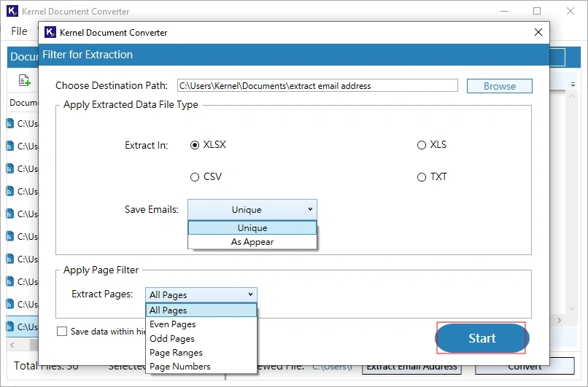This screenshot has height=387, width=588.
Task: Pick Page Numbers from the page filter list
Action: tap(201, 367)
